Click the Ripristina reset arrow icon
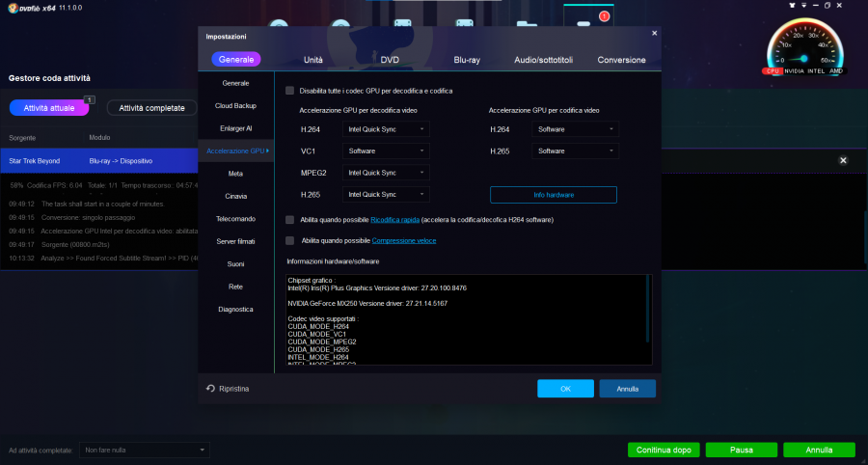Screen dimensions: 868x465 click(210, 389)
